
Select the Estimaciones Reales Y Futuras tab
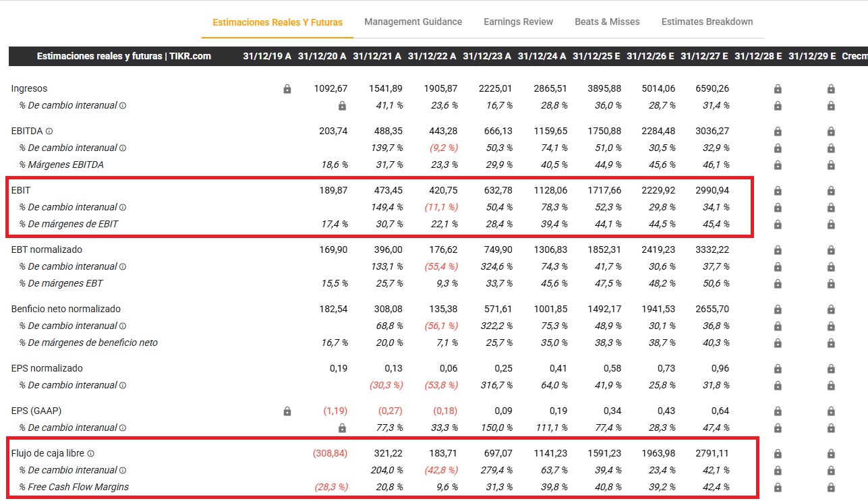(x=277, y=22)
